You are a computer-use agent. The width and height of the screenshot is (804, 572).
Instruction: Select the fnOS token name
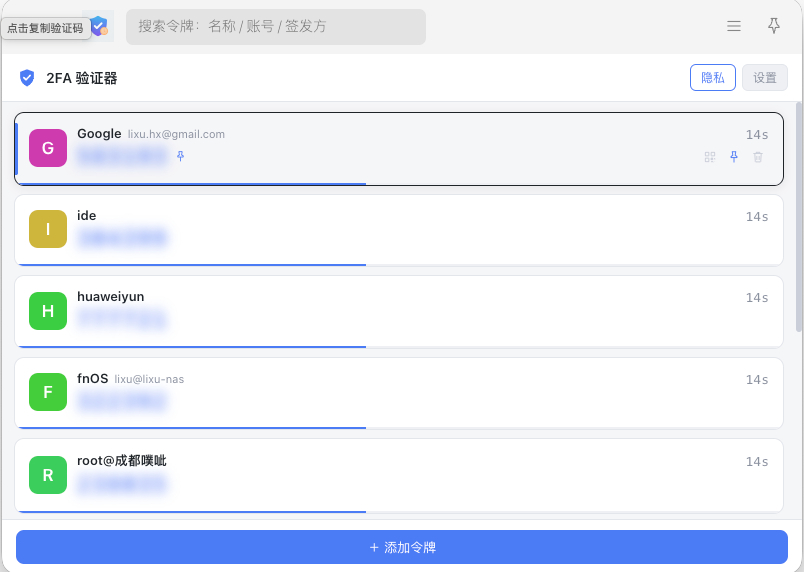pyautogui.click(x=92, y=379)
